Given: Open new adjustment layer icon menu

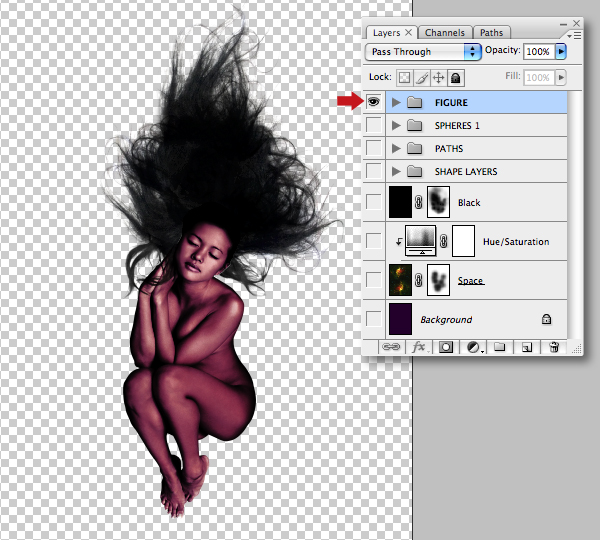Looking at the screenshot, I should 474,347.
